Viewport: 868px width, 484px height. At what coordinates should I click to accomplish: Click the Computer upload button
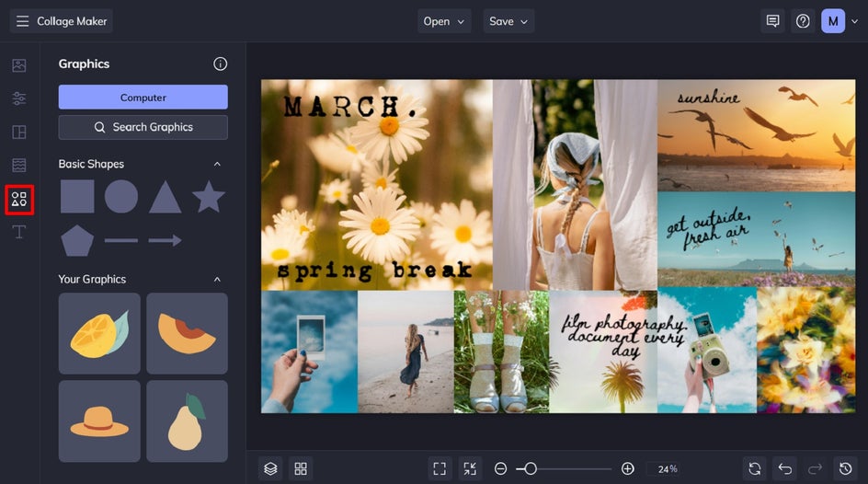pyautogui.click(x=143, y=97)
